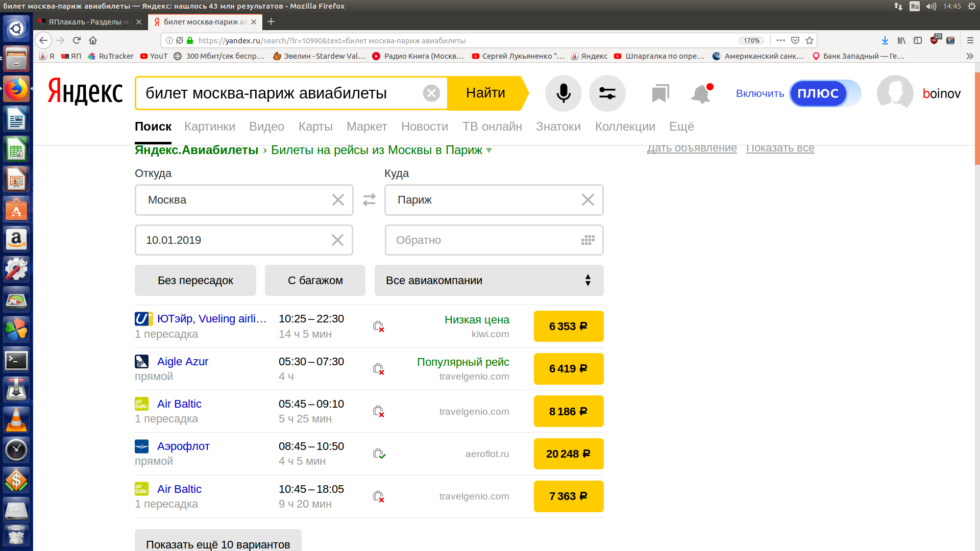Open page actions three-dots menu
Screen dimensions: 980x551
781,40
